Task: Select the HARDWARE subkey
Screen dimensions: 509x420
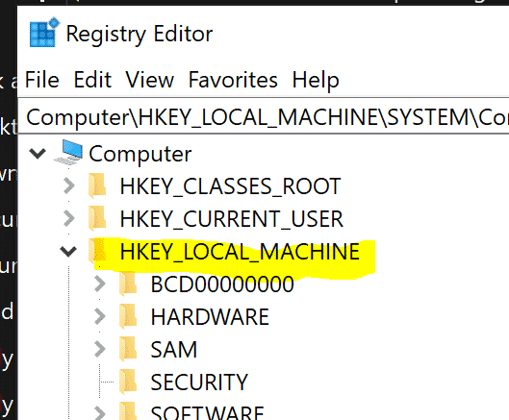Action: pos(210,317)
